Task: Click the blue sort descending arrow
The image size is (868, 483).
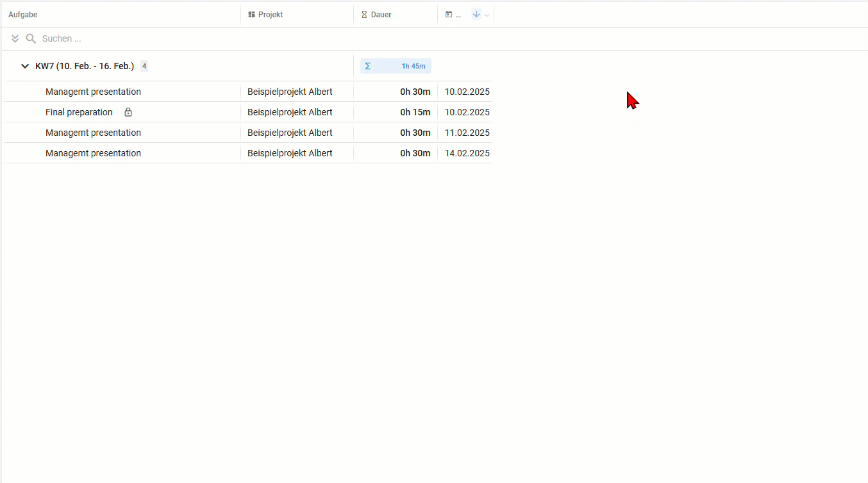Action: (x=476, y=14)
